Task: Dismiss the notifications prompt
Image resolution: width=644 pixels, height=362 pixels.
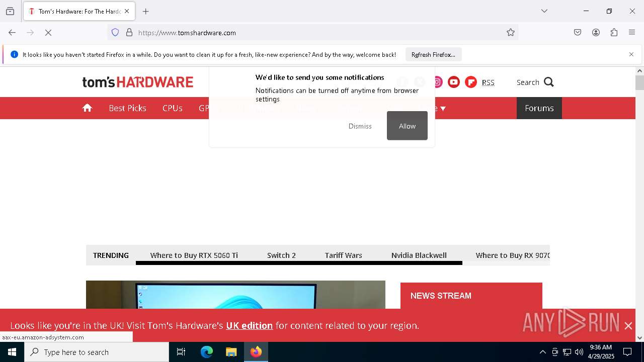Action: 360,126
